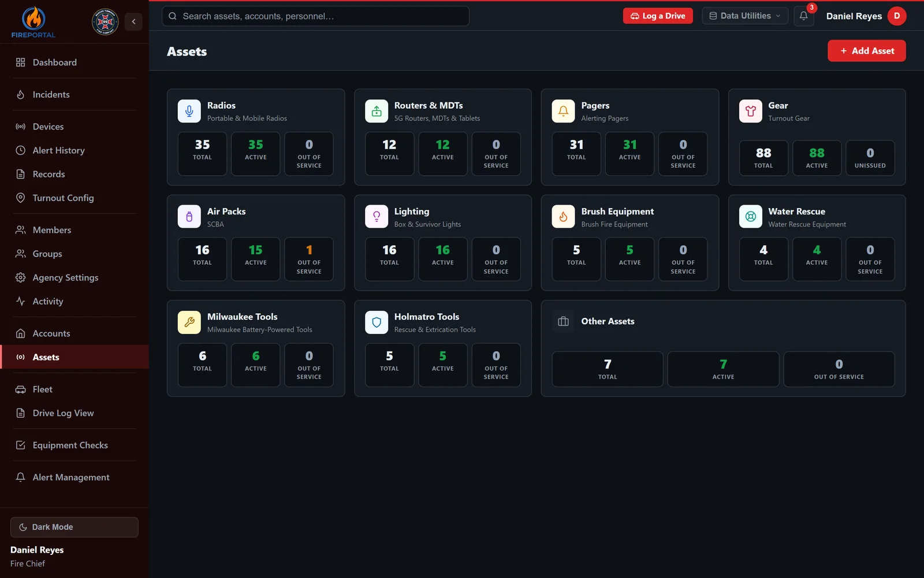The image size is (924, 578).
Task: Click the Holmatro Tools shield icon
Action: pyautogui.click(x=377, y=323)
